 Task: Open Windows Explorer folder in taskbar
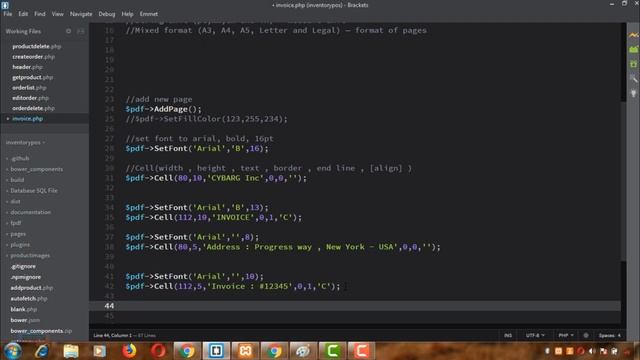coord(71,351)
